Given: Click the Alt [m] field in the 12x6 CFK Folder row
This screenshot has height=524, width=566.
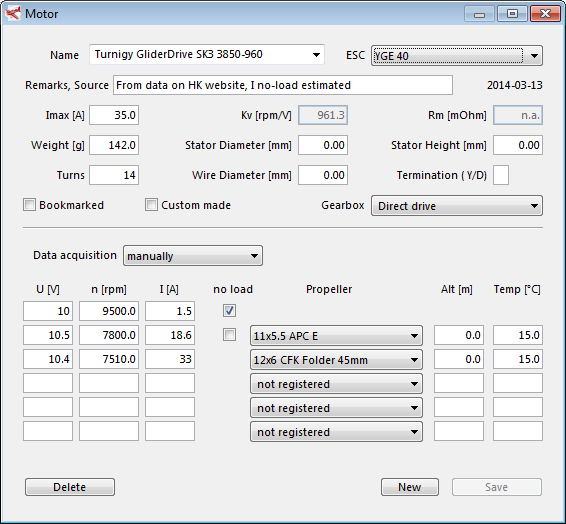Looking at the screenshot, I should [458, 359].
